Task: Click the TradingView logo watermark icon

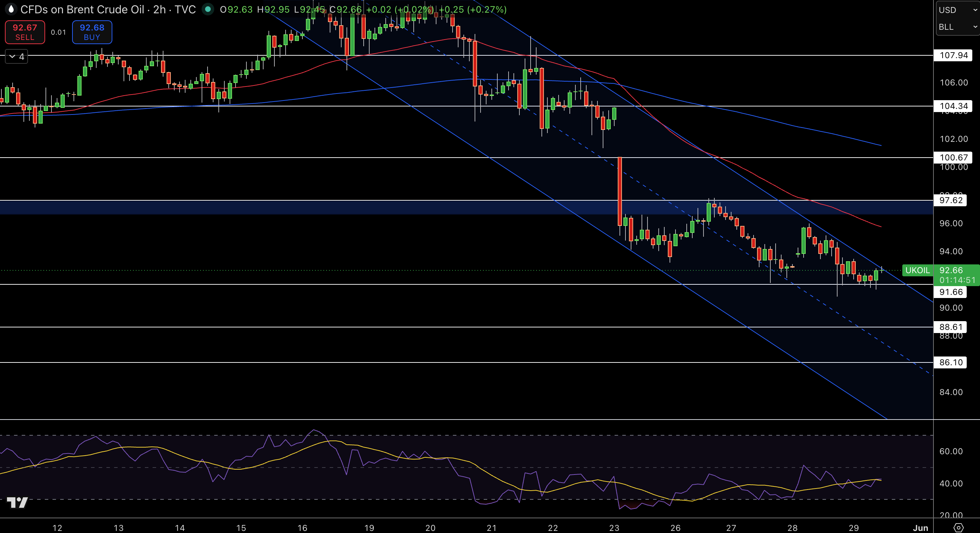Action: point(17,503)
